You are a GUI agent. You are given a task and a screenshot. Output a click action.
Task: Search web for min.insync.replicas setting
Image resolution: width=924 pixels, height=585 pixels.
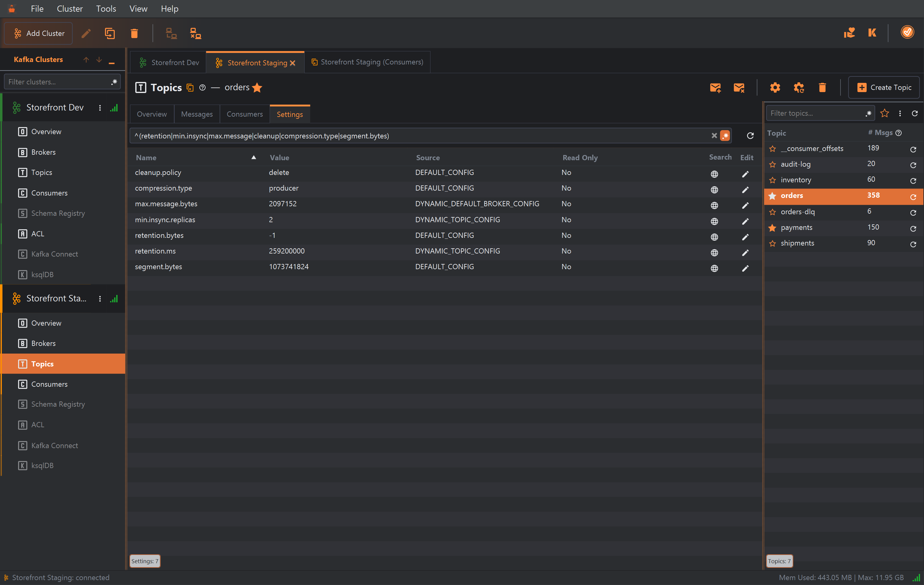point(714,222)
